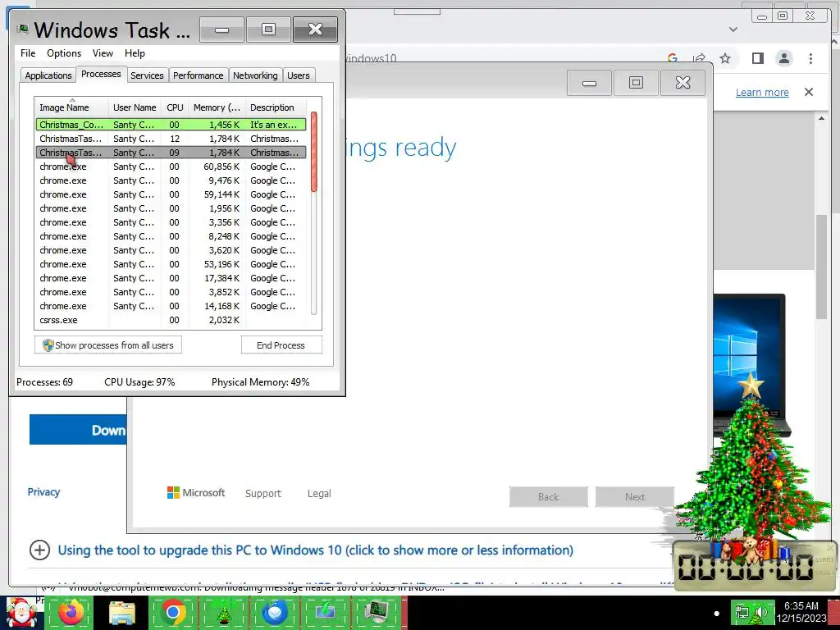Open the Options menu in Task Manager
Image resolution: width=840 pixels, height=630 pixels.
tap(64, 53)
